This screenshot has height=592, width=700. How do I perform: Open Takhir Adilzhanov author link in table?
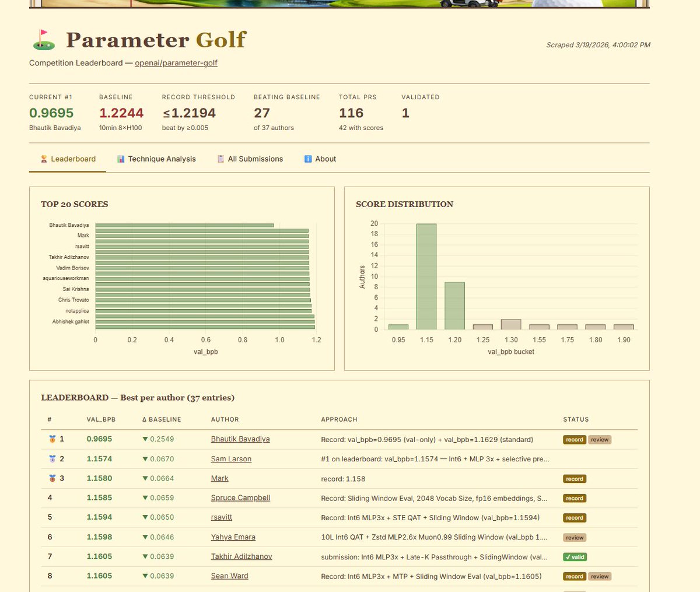242,556
